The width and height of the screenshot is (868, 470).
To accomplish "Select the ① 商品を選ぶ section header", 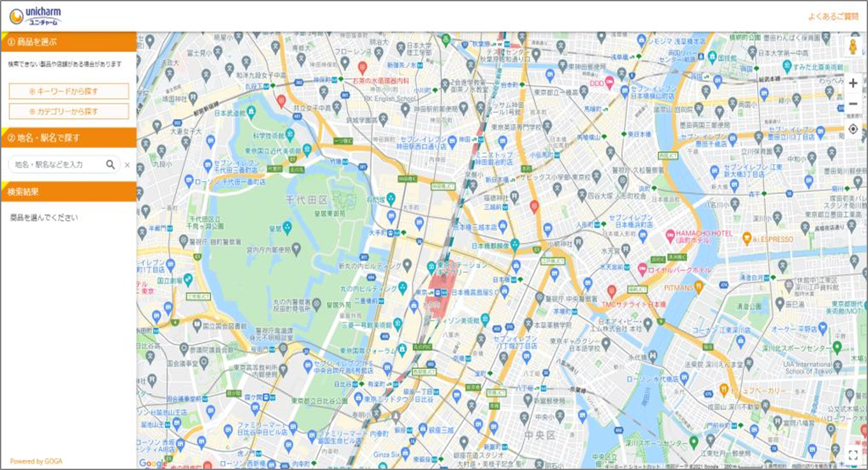I will coord(69,42).
